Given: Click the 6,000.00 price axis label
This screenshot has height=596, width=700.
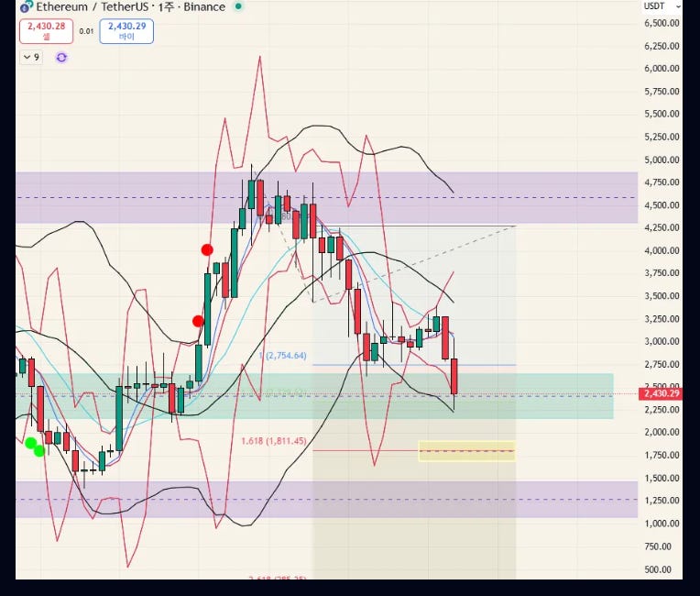Looking at the screenshot, I should click(662, 69).
